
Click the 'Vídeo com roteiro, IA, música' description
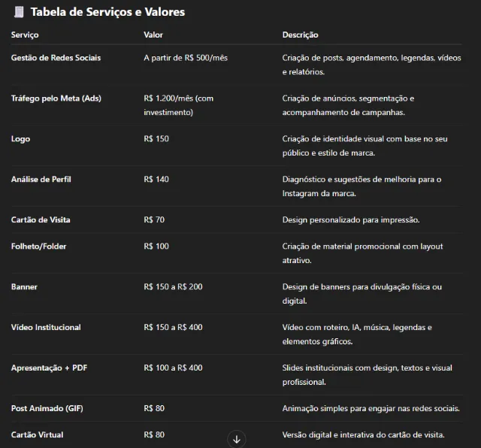click(357, 334)
